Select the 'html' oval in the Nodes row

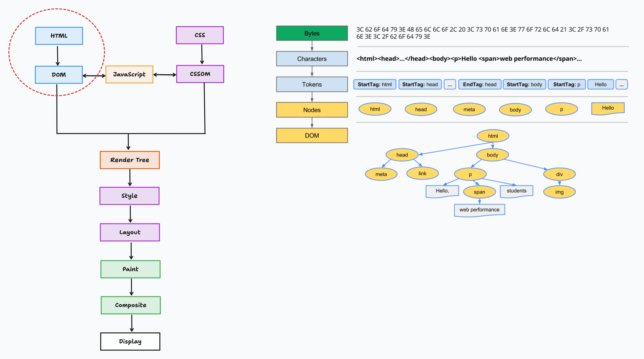point(375,109)
